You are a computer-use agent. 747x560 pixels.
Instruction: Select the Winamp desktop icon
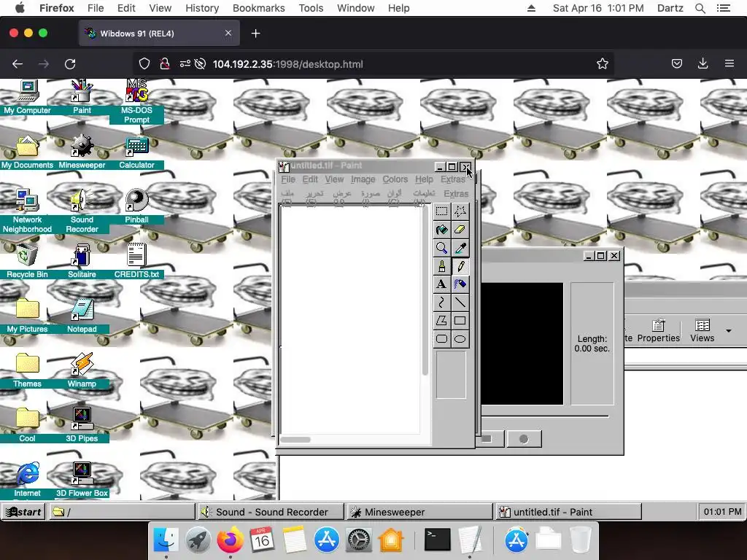pyautogui.click(x=82, y=370)
